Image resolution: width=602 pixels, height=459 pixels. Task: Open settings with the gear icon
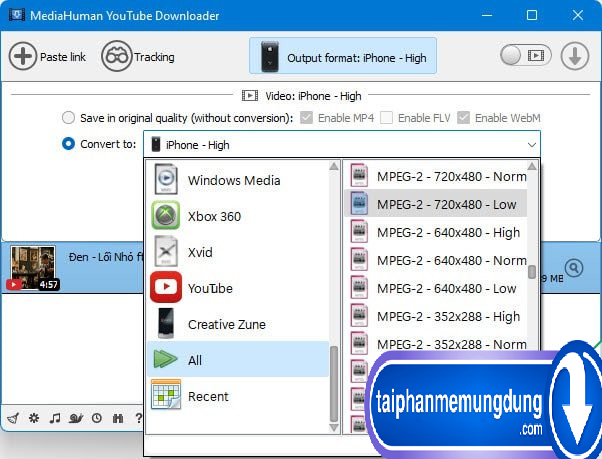[34, 418]
